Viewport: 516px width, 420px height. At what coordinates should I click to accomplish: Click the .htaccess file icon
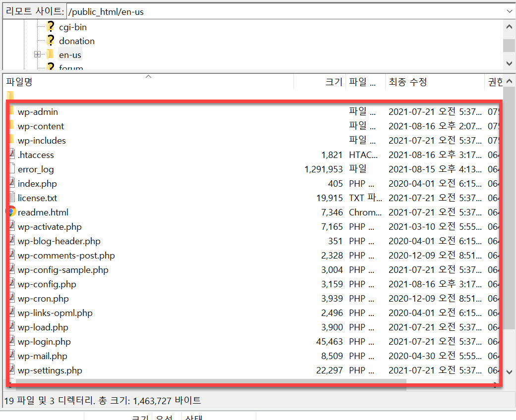tap(12, 154)
